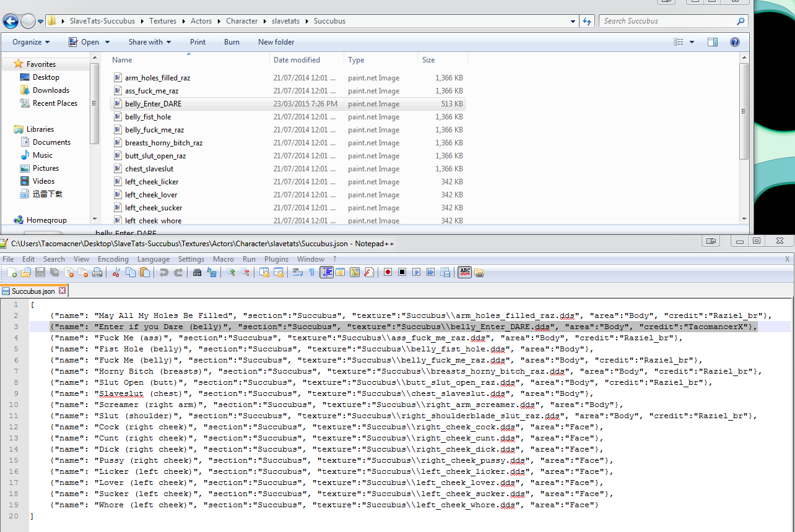Image resolution: width=795 pixels, height=532 pixels.
Task: Click Print in Explorer command bar
Action: (198, 42)
